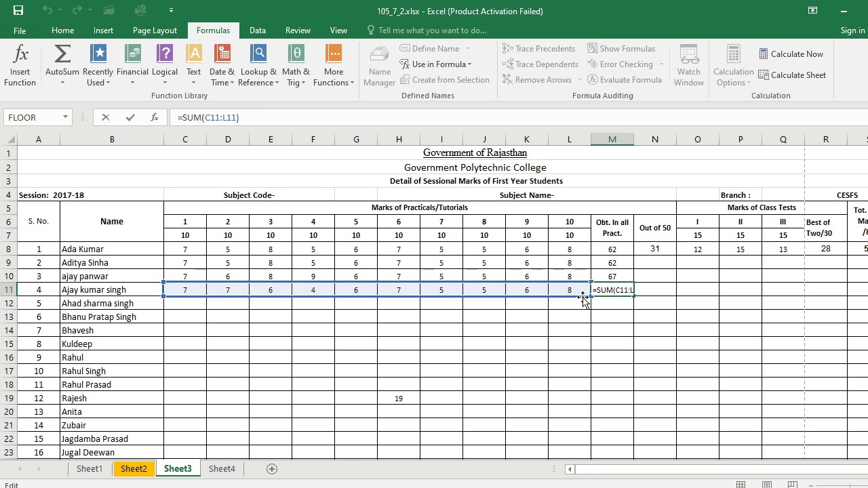Add a new sheet with plus icon

(272, 469)
